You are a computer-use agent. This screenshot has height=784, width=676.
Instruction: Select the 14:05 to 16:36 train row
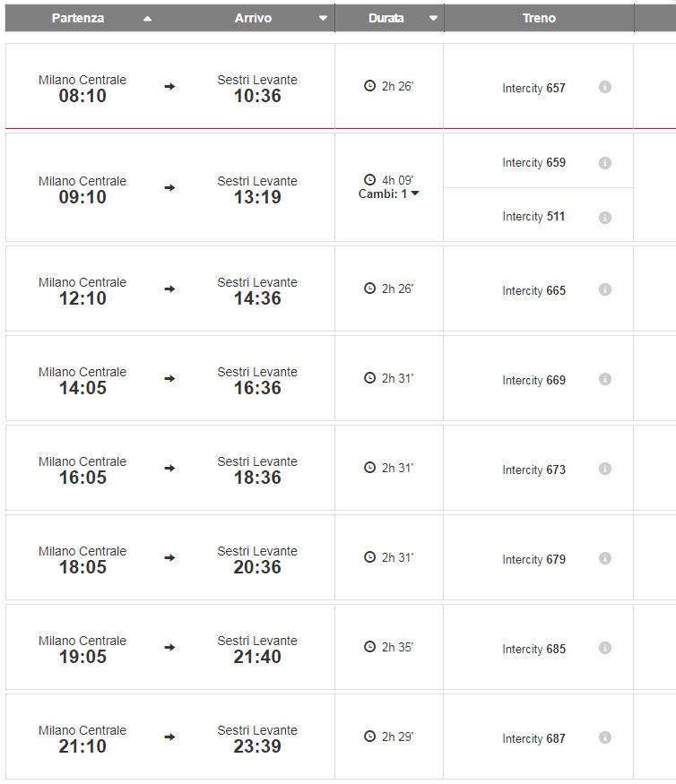pyautogui.click(x=169, y=379)
